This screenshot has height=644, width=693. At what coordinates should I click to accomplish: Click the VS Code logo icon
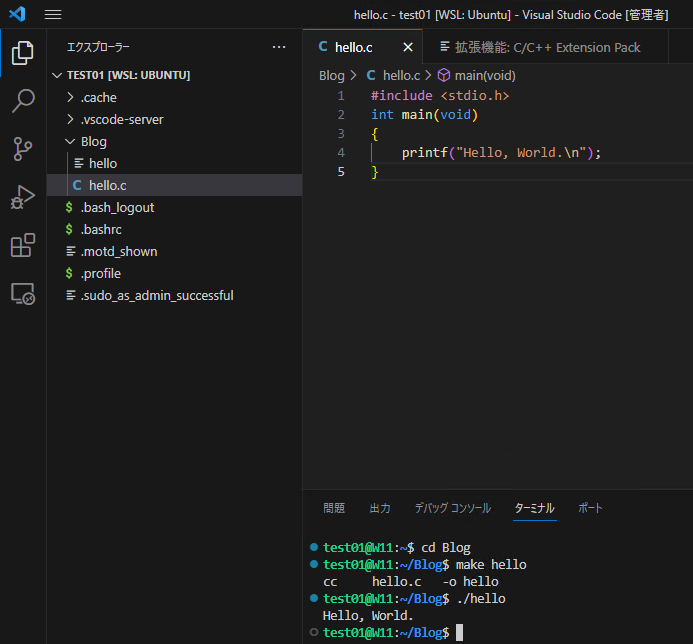(17, 14)
